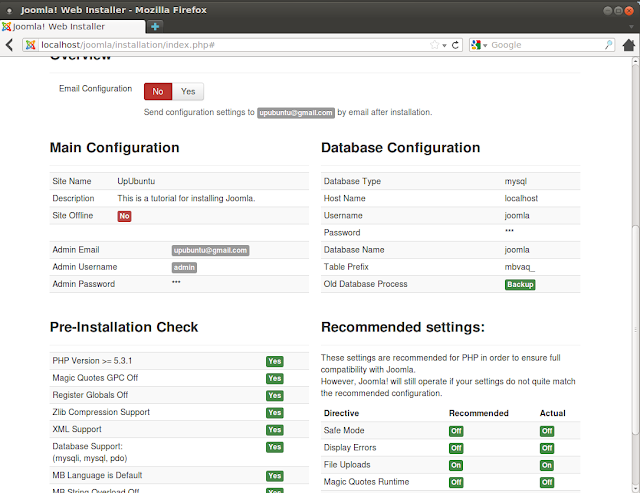The height and width of the screenshot is (493, 640).
Task: Click the Display Errors Actual Off badge
Action: pyautogui.click(x=547, y=448)
